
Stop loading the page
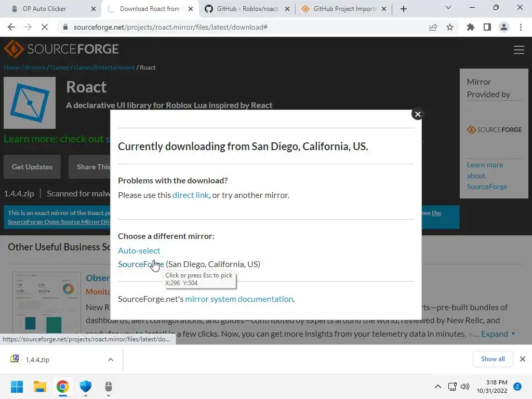pyautogui.click(x=45, y=27)
